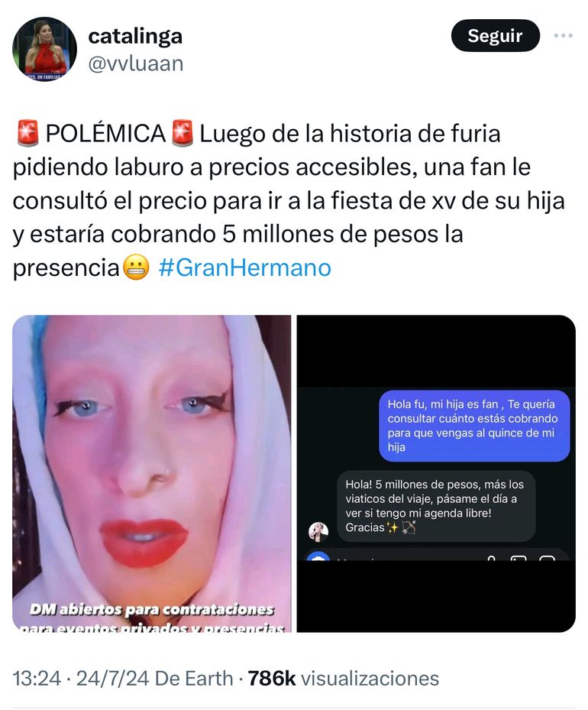The height and width of the screenshot is (710, 588).
Task: Open the left photo of the face in a hood
Action: (x=151, y=474)
